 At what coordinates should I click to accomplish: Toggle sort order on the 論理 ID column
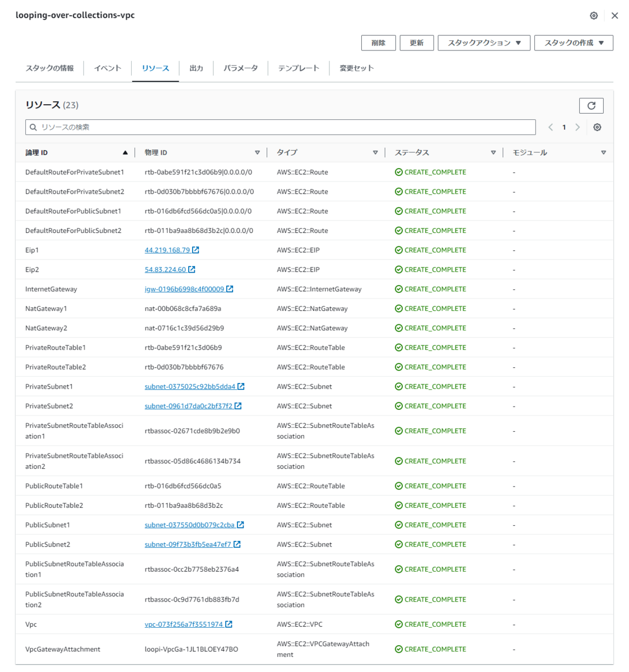(126, 152)
